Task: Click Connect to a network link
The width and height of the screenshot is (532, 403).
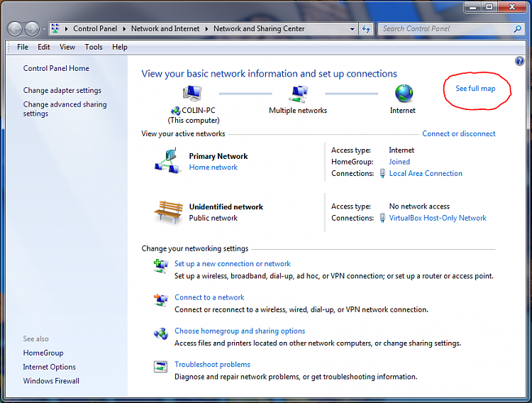Action: coord(209,297)
